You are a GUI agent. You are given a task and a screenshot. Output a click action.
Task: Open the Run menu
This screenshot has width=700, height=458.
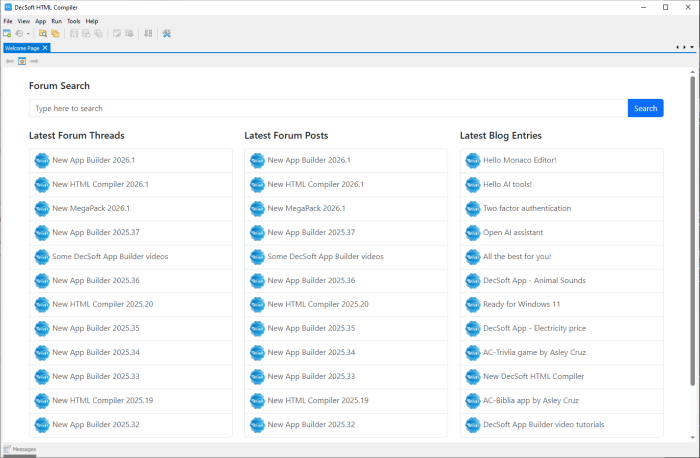pyautogui.click(x=57, y=21)
